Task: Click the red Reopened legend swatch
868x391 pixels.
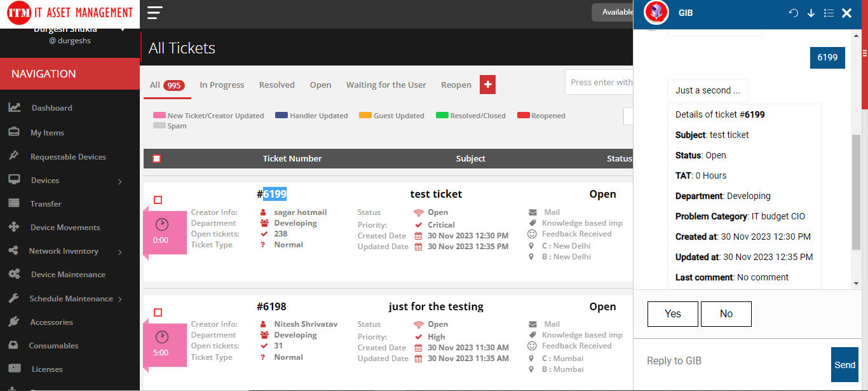Action: point(524,115)
